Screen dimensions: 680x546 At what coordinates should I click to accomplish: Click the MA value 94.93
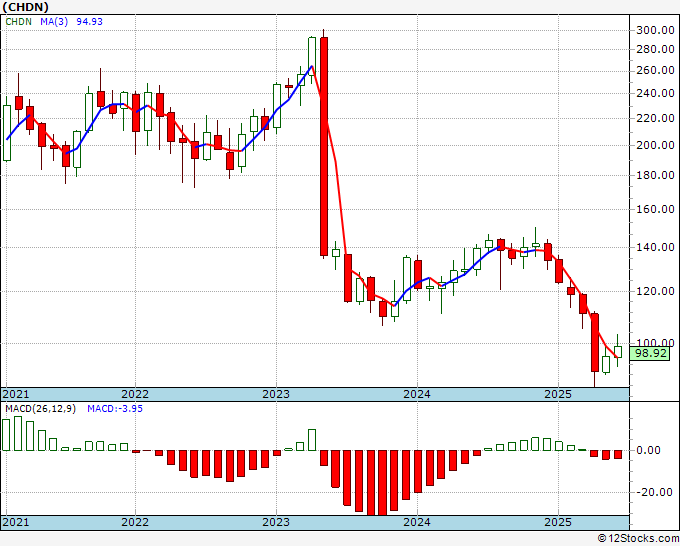(89, 22)
